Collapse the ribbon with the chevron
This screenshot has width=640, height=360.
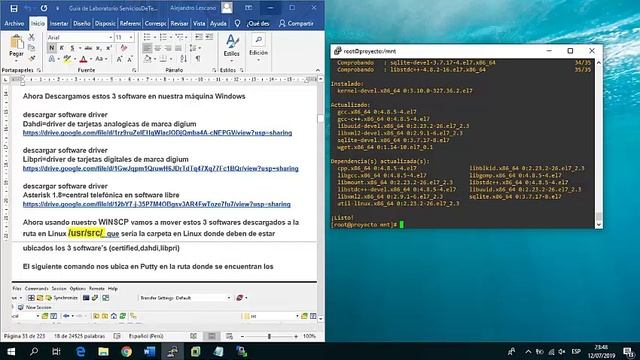point(318,70)
